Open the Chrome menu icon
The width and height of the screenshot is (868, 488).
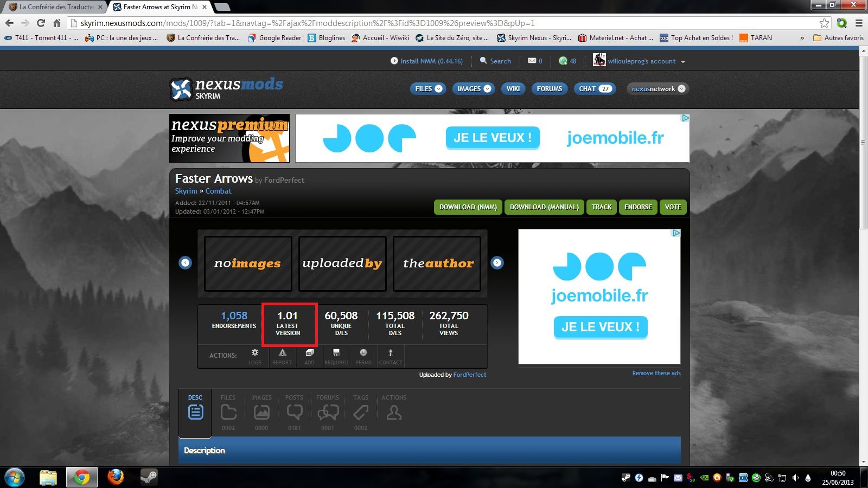(859, 23)
